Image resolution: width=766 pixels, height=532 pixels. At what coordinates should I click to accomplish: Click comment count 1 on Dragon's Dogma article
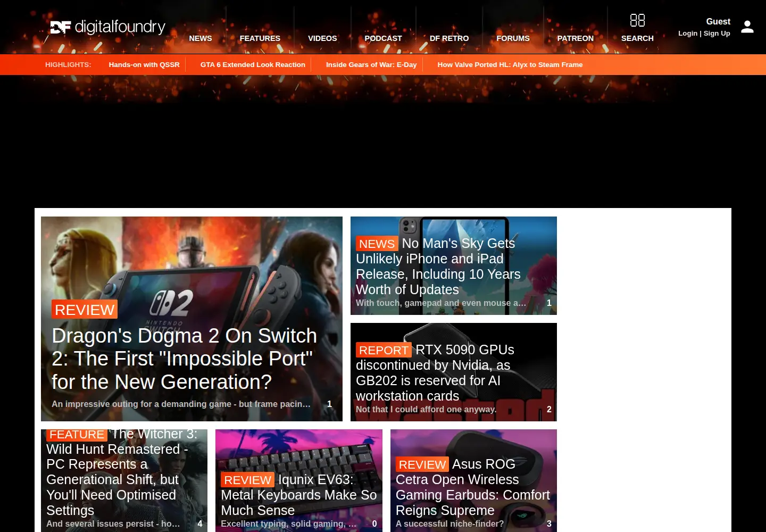pos(329,404)
